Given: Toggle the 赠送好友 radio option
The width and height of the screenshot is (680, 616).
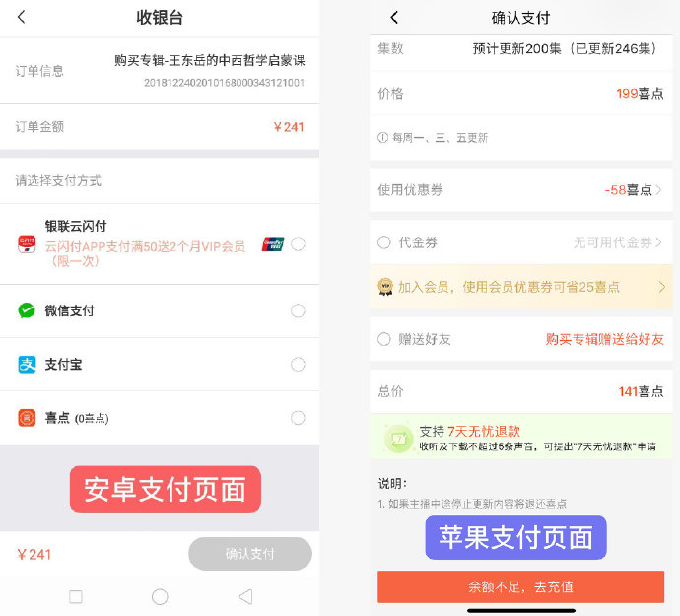Looking at the screenshot, I should (383, 339).
